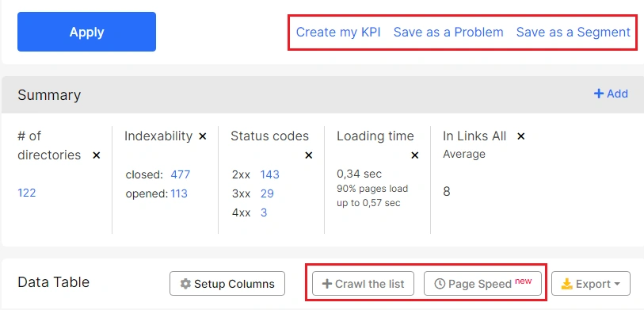This screenshot has width=644, height=310.
Task: Choose Save as a Segment link
Action: pos(573,32)
